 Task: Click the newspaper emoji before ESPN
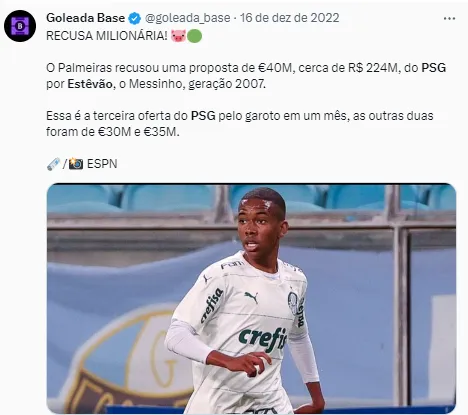pyautogui.click(x=53, y=164)
